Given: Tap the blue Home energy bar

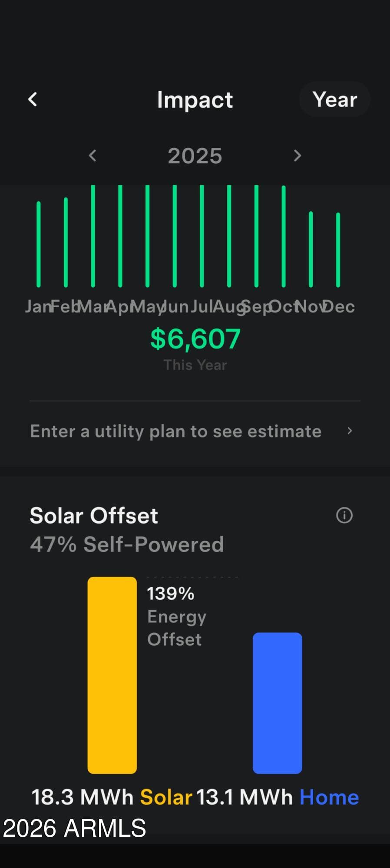Looking at the screenshot, I should point(278,703).
